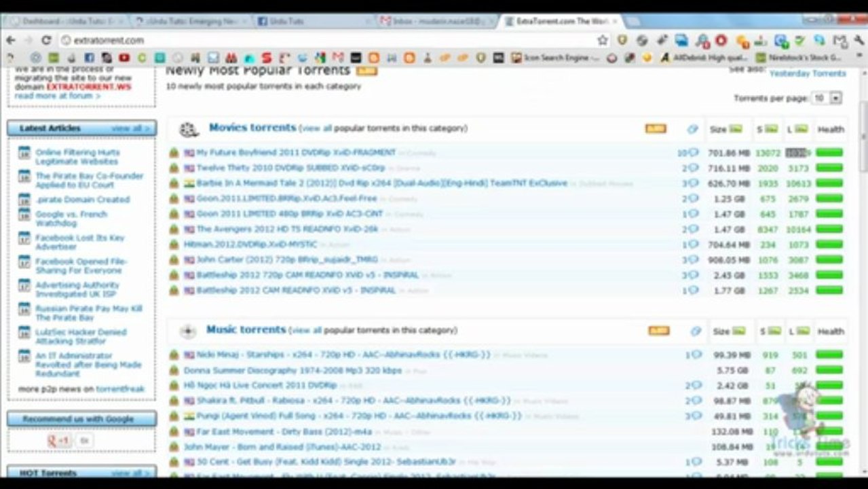Click download icon for Donna Summer Discography torrent
Viewport: 868px width, 489px height.
[x=174, y=371]
